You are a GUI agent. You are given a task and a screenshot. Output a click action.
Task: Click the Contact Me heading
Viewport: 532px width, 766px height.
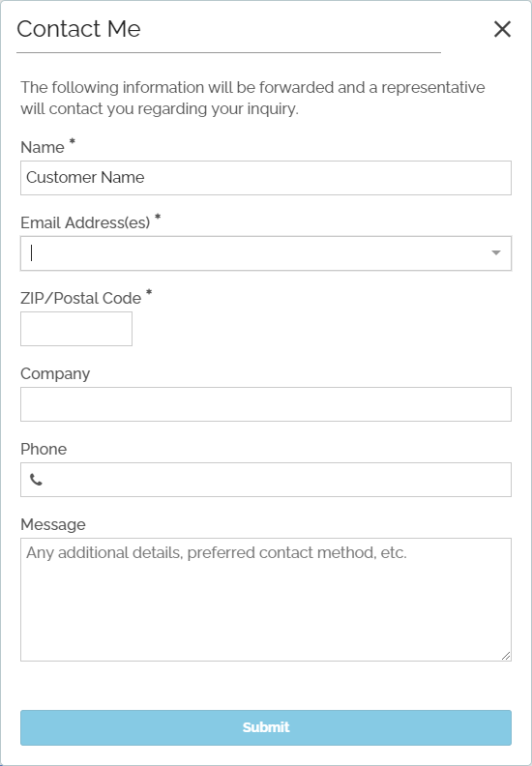pos(78,29)
